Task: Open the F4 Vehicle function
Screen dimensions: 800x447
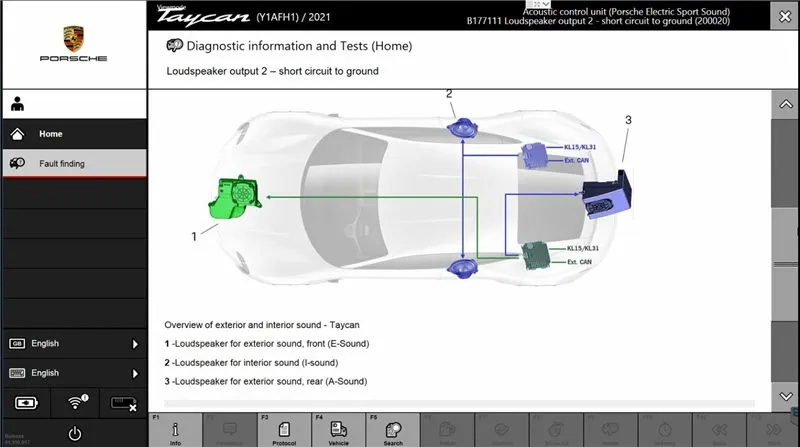Action: pos(339,430)
